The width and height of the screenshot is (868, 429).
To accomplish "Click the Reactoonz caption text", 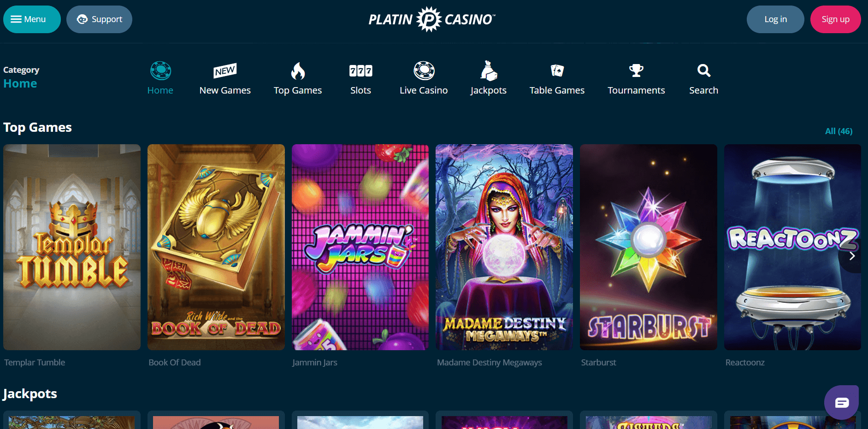I will tap(745, 362).
